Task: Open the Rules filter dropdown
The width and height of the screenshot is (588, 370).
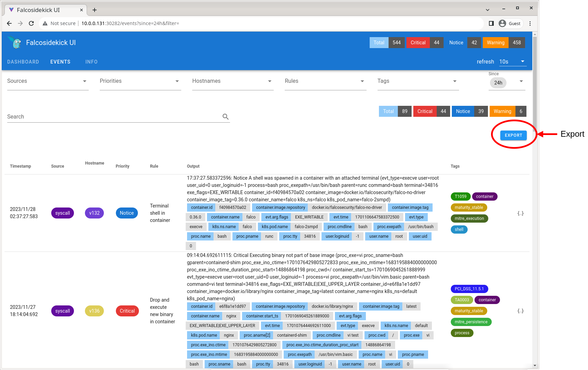Action: click(x=325, y=81)
